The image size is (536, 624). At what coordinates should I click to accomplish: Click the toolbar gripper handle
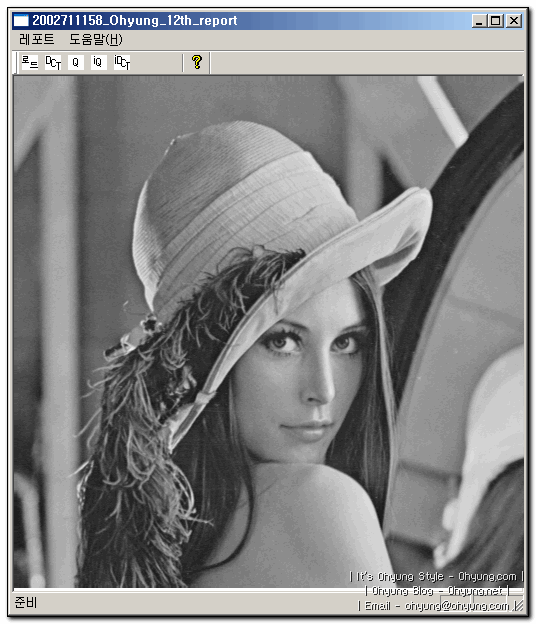(x=16, y=62)
